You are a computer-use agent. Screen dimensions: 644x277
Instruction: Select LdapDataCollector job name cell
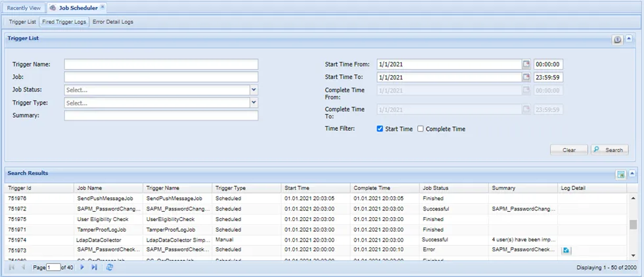108,240
